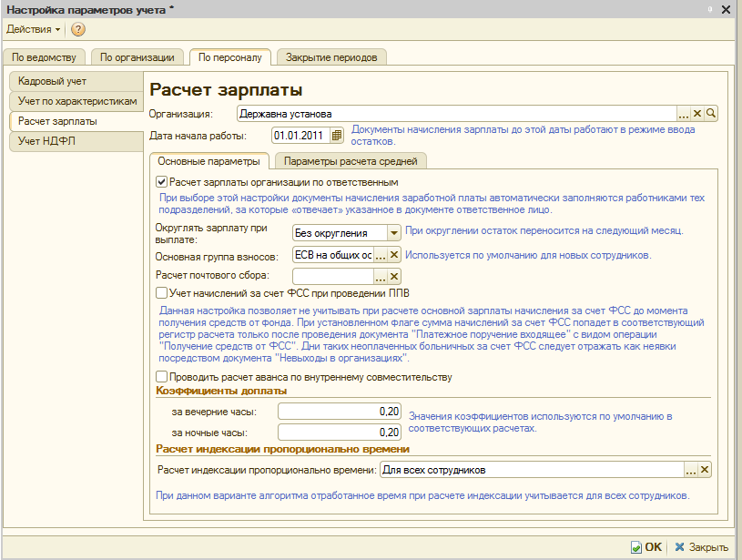The image size is (742, 560).
Task: Click the Расчет зарплаты page heading
Action: pos(226,90)
